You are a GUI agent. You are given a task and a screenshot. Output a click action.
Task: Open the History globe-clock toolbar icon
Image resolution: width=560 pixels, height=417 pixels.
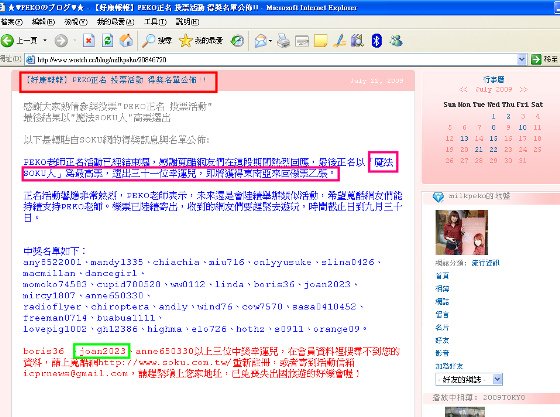click(x=237, y=41)
